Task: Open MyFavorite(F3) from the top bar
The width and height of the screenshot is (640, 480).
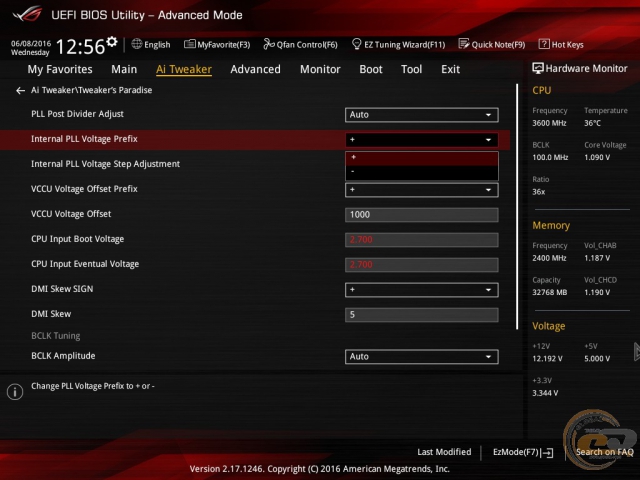Action: [x=217, y=44]
